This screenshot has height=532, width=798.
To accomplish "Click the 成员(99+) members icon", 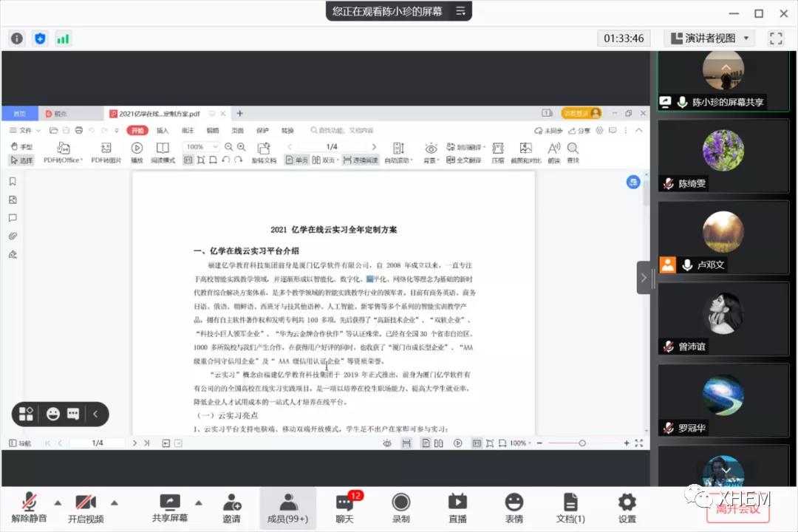I will 287,504.
